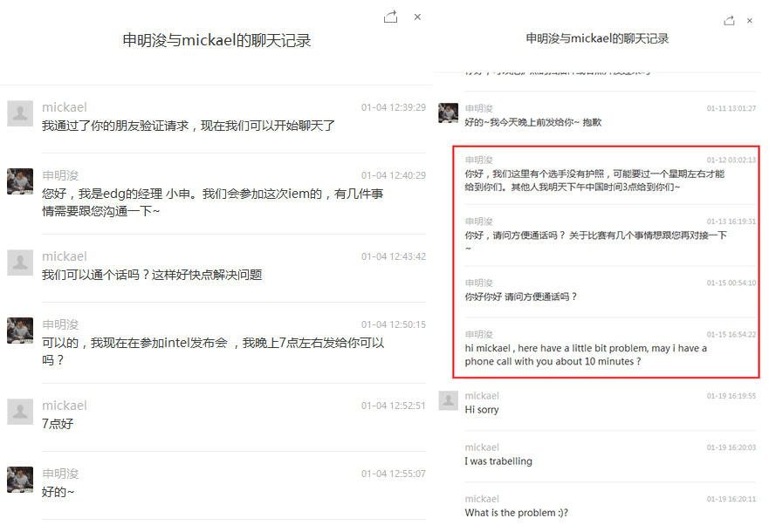Click mickael's avatar beside friend verification message
Image resolution: width=769 pixels, height=532 pixels.
click(20, 113)
